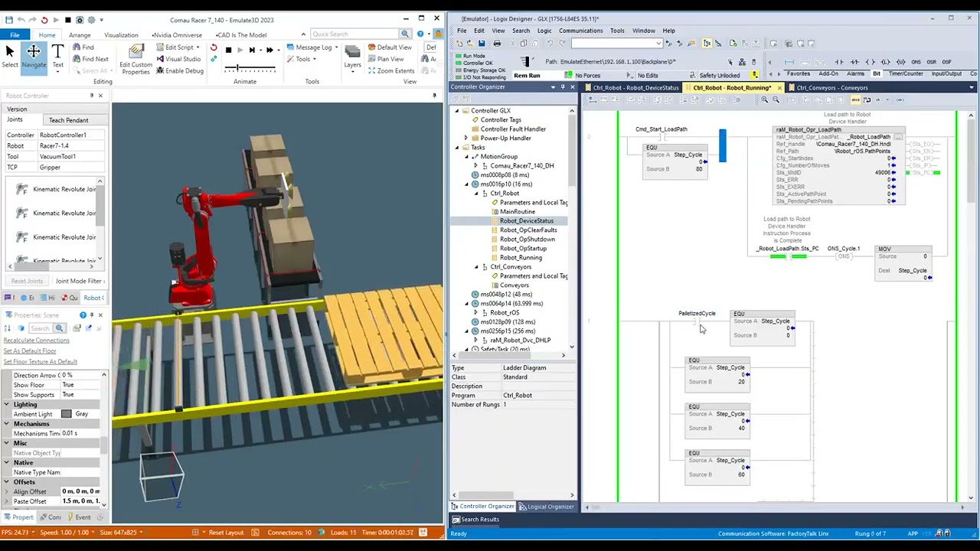Select Robot_OpClearFaults routine
Screen dimensions: 980x551
tap(528, 230)
